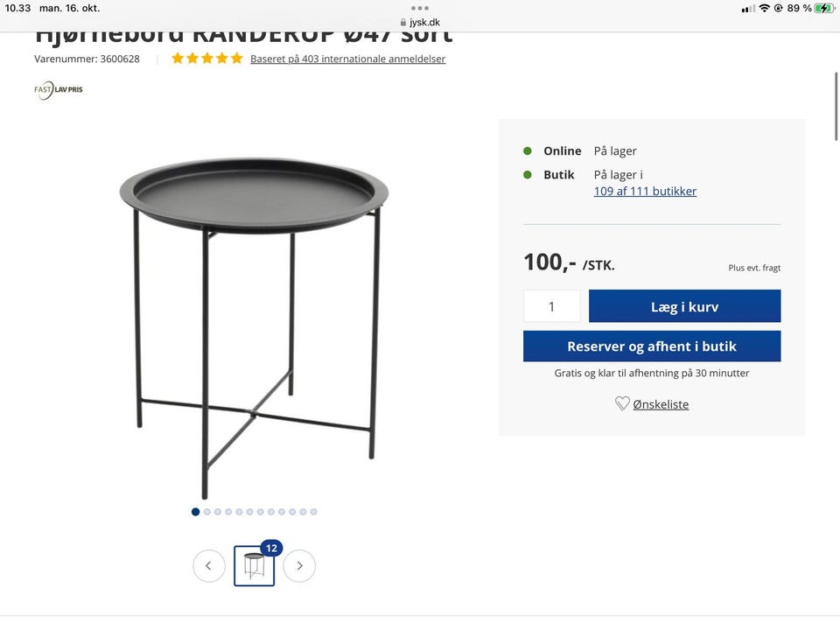Screen dimensions: 840x630
Task: Show next thumbnail with right arrow
Action: 299,566
